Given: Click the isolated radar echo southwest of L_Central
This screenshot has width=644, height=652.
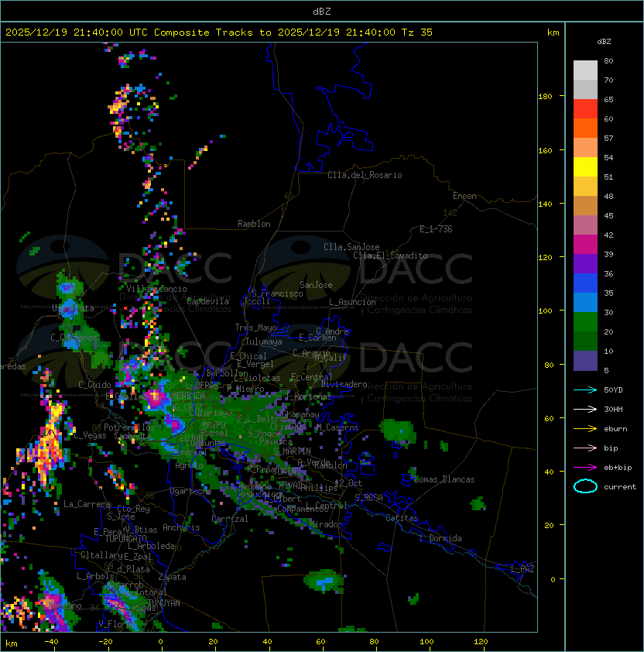Looking at the screenshot, I should click(x=324, y=581).
